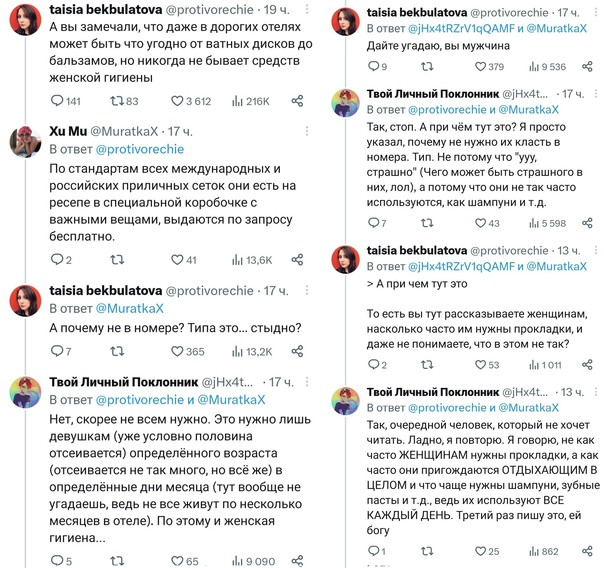
Task: Like the reply with 53 likes
Action: [x=480, y=364]
